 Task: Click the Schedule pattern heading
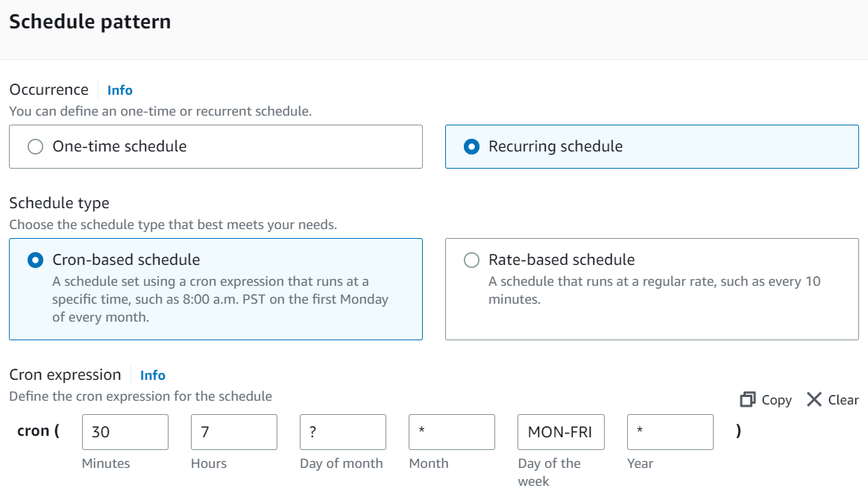(90, 22)
